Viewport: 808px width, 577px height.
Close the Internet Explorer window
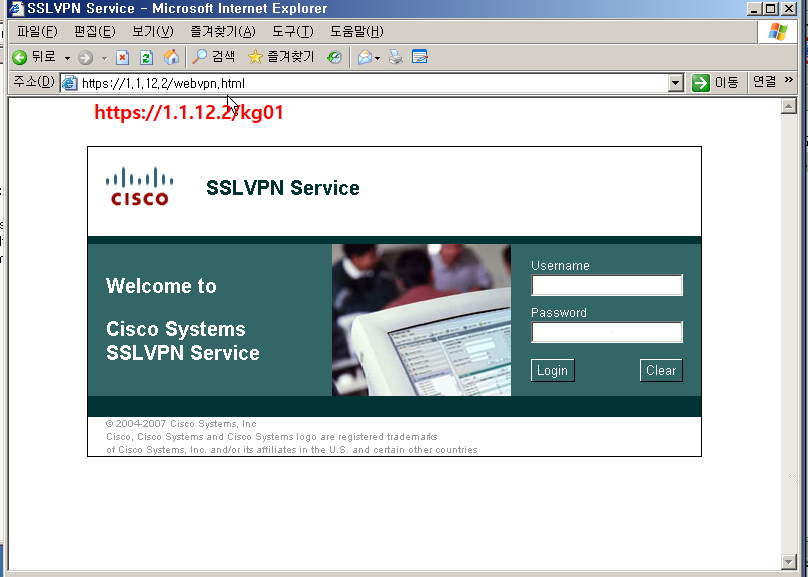[789, 9]
